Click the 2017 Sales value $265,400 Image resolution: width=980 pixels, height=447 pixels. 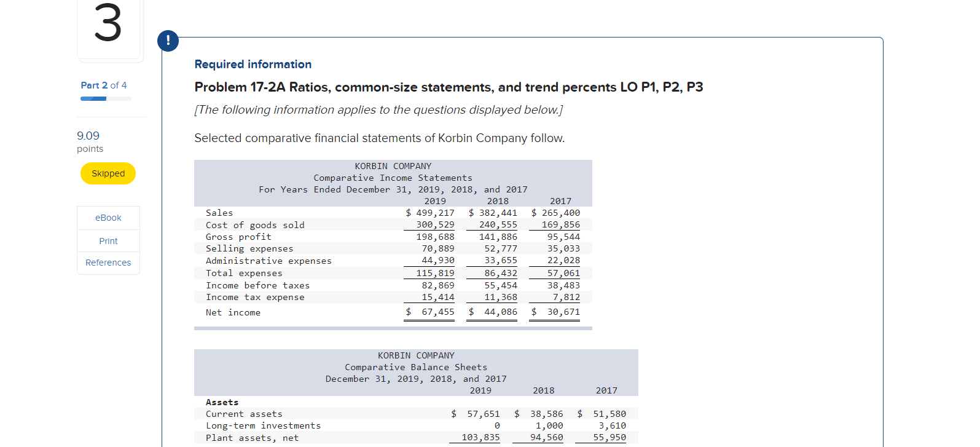(x=555, y=213)
